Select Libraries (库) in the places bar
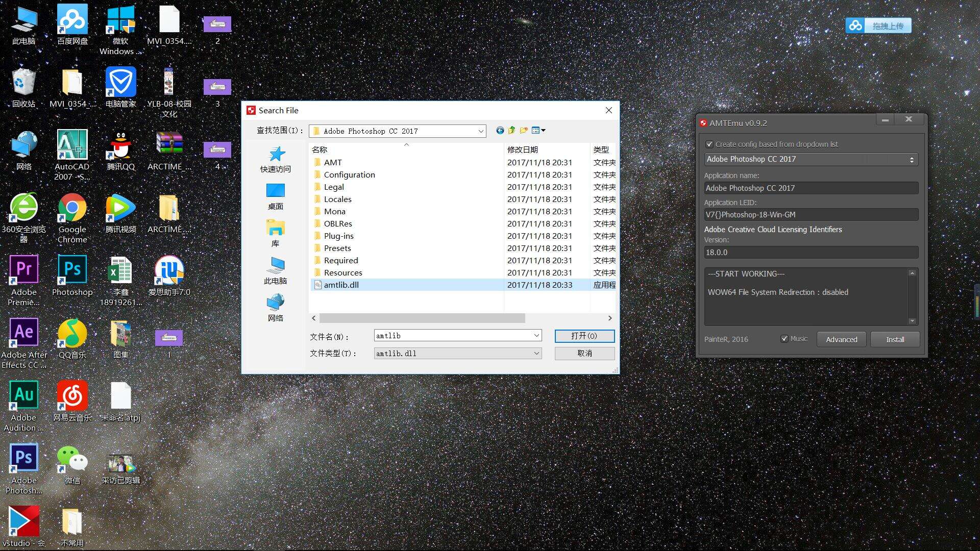Screen dimensions: 980x551 [276, 234]
